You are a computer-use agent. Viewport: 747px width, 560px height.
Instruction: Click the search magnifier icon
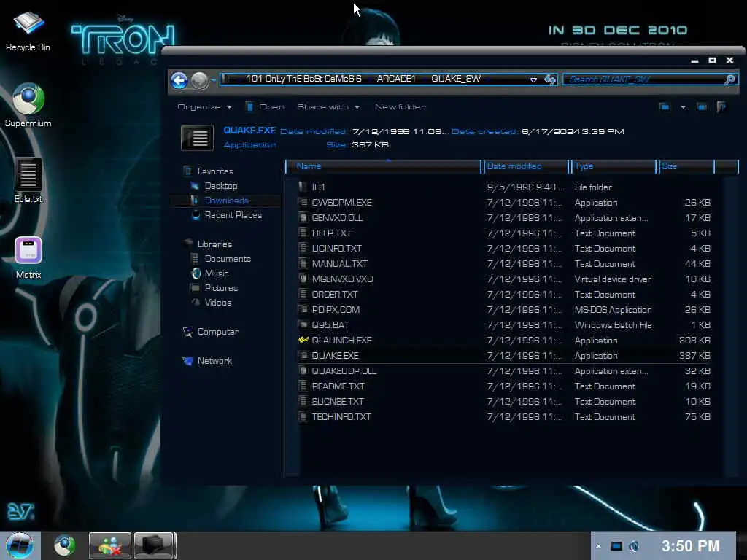tap(729, 79)
